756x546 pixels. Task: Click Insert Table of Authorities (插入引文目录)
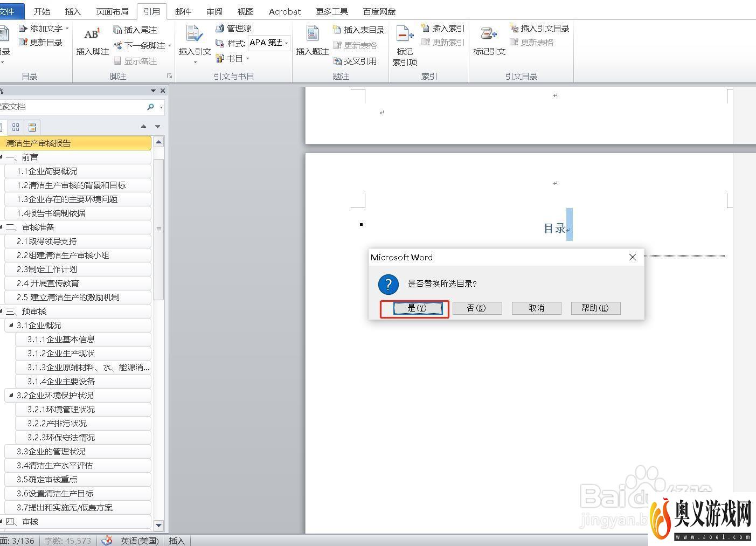click(539, 28)
